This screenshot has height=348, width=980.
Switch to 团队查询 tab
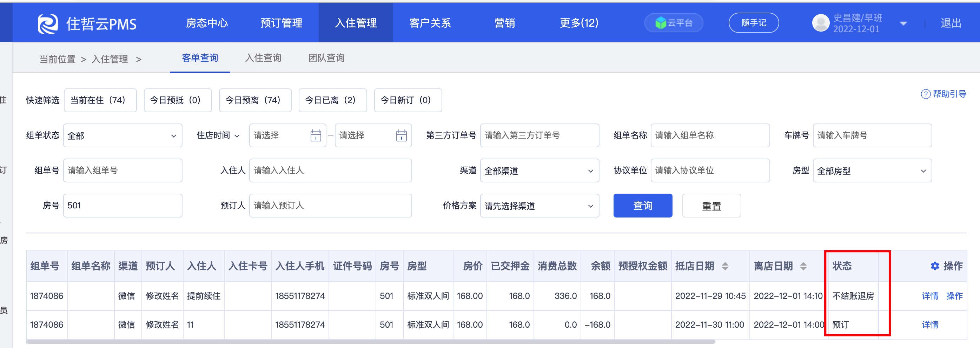tap(326, 58)
